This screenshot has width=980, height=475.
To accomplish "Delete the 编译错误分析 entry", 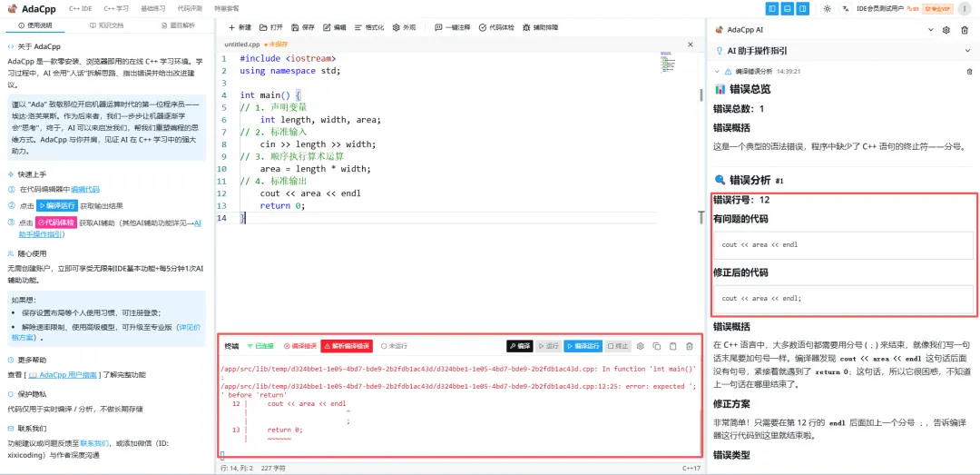I will pos(969,72).
